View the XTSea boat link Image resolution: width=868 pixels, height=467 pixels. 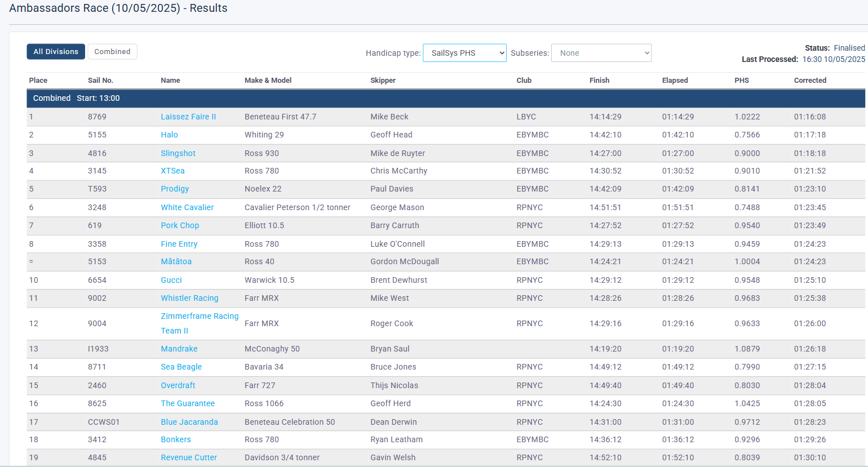click(x=172, y=171)
